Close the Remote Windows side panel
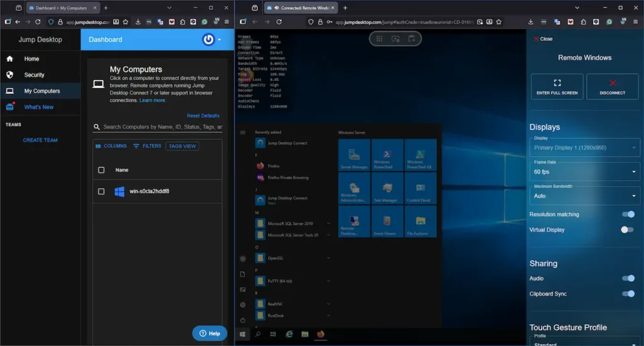This screenshot has height=346, width=644. pos(543,39)
